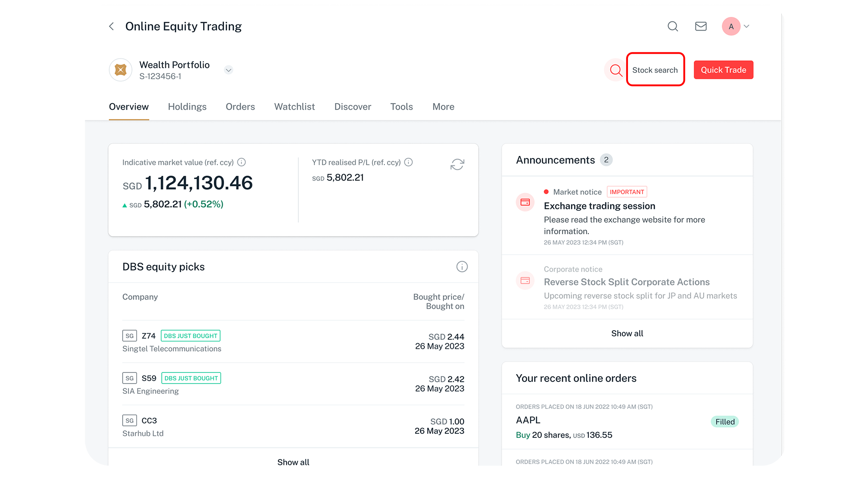Open the AAPL recent order
The width and height of the screenshot is (868, 500).
pyautogui.click(x=627, y=421)
